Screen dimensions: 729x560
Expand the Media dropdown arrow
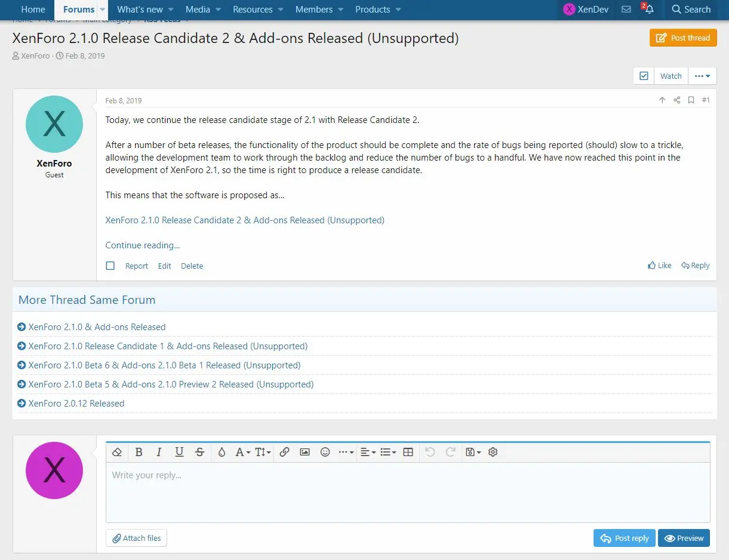[218, 10]
